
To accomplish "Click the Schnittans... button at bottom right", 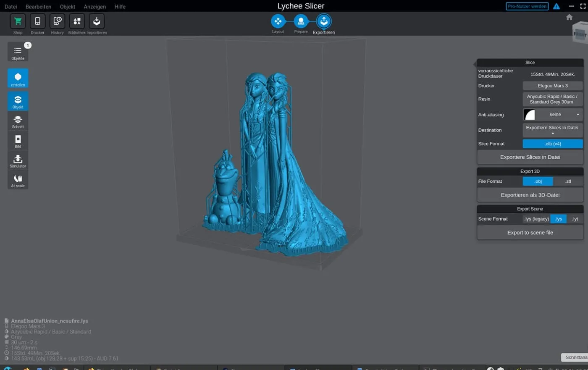I will (575, 357).
